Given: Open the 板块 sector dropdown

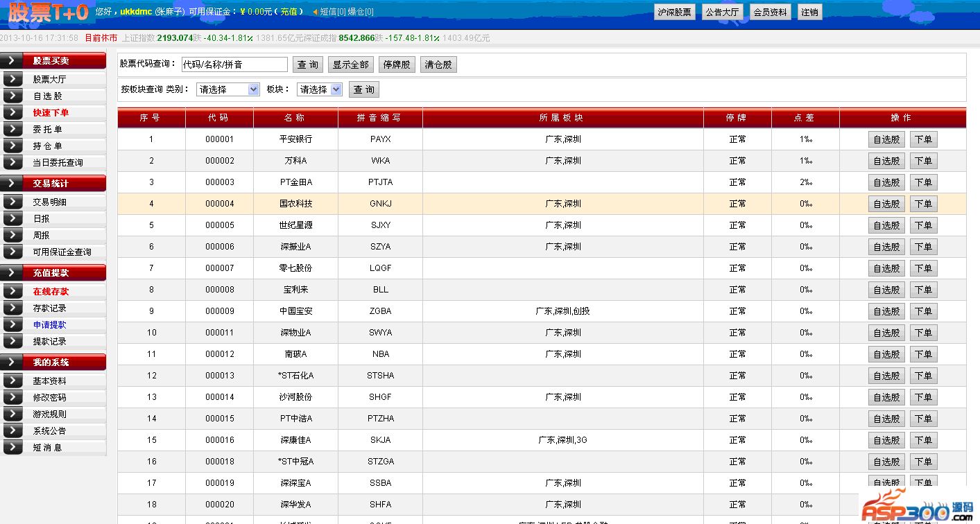Looking at the screenshot, I should click(x=319, y=89).
